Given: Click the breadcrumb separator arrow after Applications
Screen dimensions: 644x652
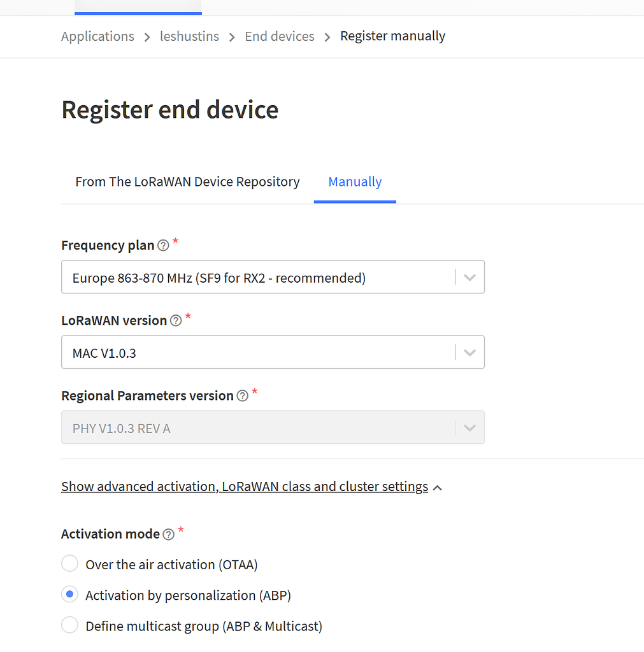Looking at the screenshot, I should point(146,36).
